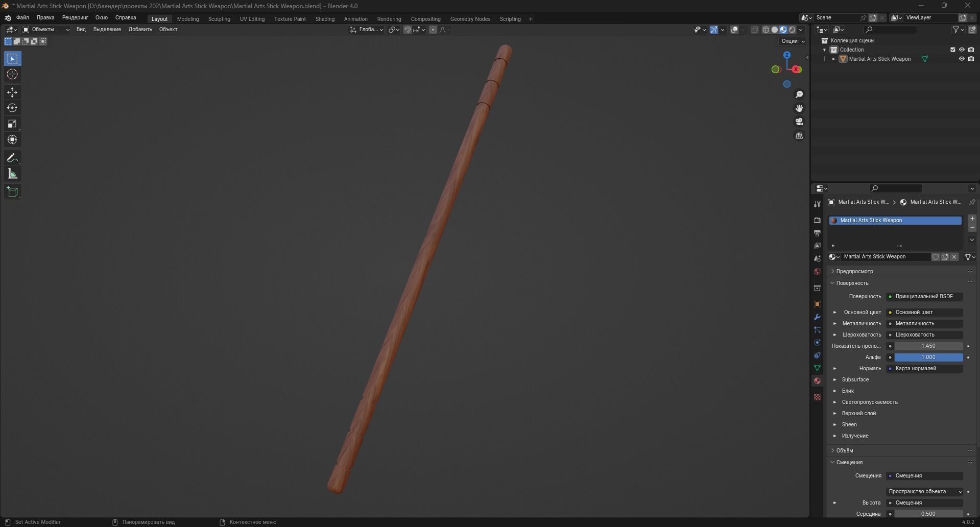Open the Render properties tab
980x527 pixels.
coord(817,220)
